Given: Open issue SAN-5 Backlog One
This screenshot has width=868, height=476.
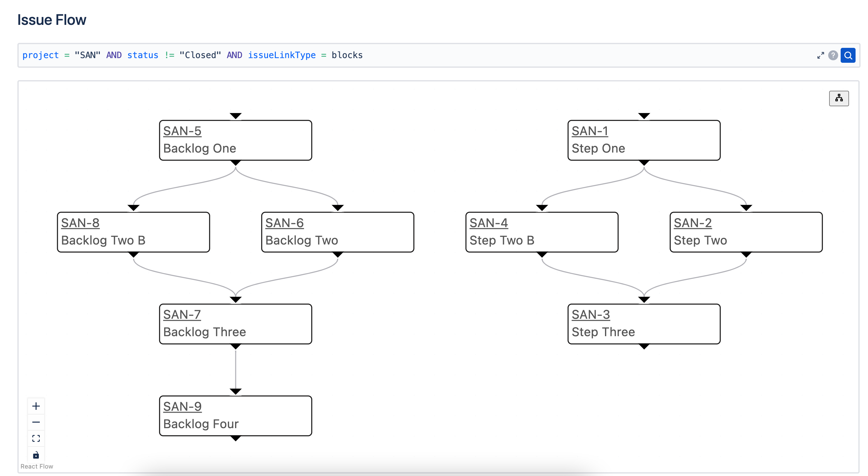Looking at the screenshot, I should click(182, 131).
